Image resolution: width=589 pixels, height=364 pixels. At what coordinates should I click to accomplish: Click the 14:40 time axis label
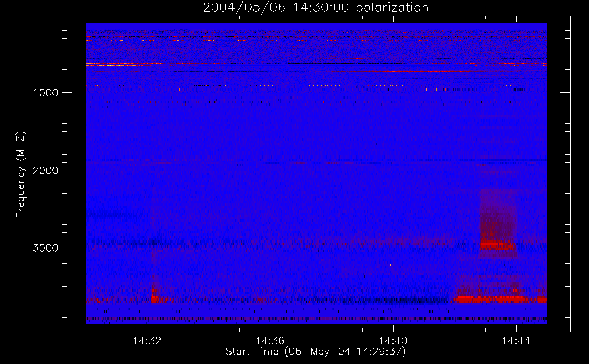click(393, 341)
